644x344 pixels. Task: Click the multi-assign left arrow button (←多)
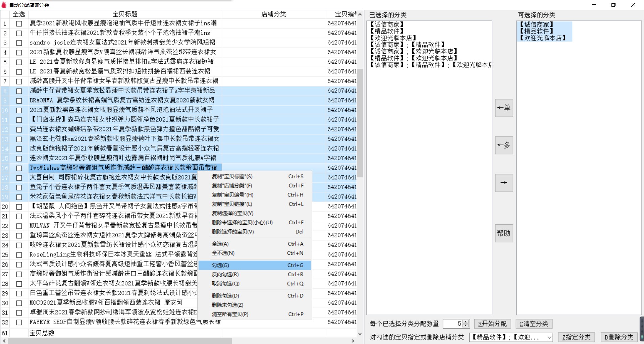[504, 145]
